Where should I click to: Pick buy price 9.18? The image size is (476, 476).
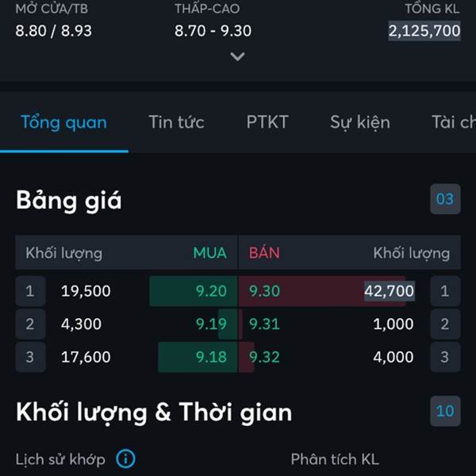click(x=211, y=357)
